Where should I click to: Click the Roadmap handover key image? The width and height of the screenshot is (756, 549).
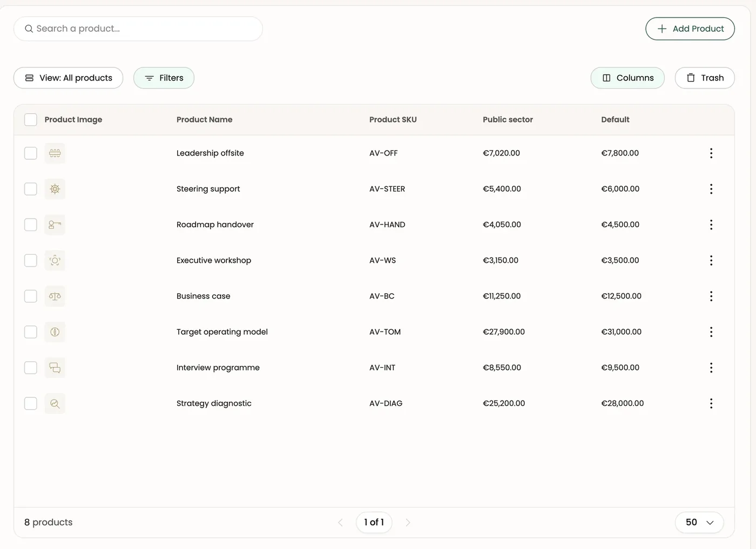(55, 225)
